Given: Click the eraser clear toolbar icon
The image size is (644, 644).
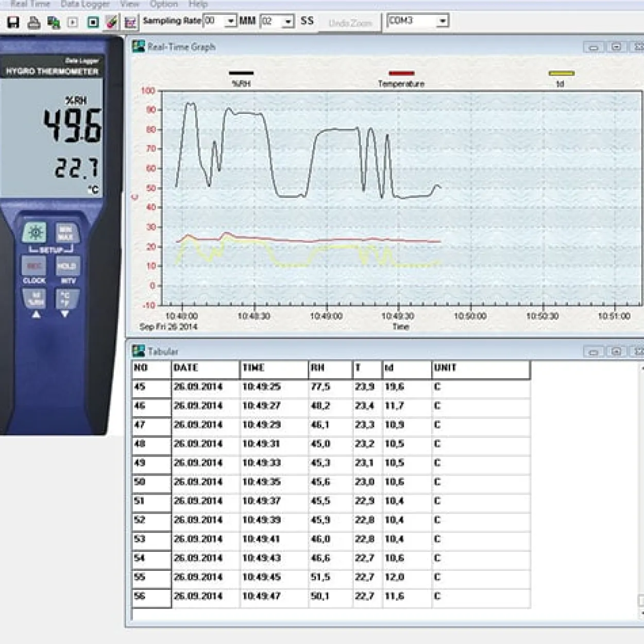Looking at the screenshot, I should 111,22.
